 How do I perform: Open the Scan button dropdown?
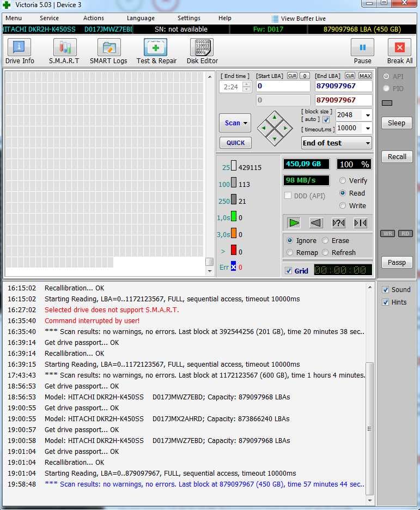[x=245, y=123]
